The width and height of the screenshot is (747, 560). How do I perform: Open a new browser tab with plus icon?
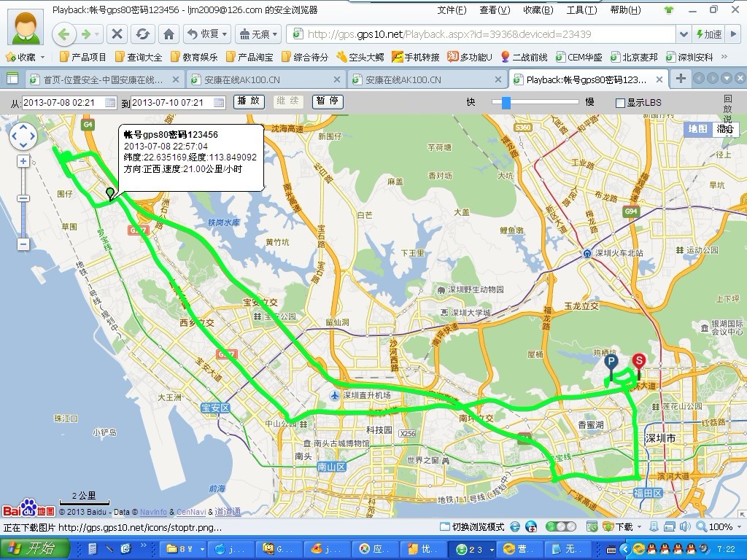[x=680, y=79]
